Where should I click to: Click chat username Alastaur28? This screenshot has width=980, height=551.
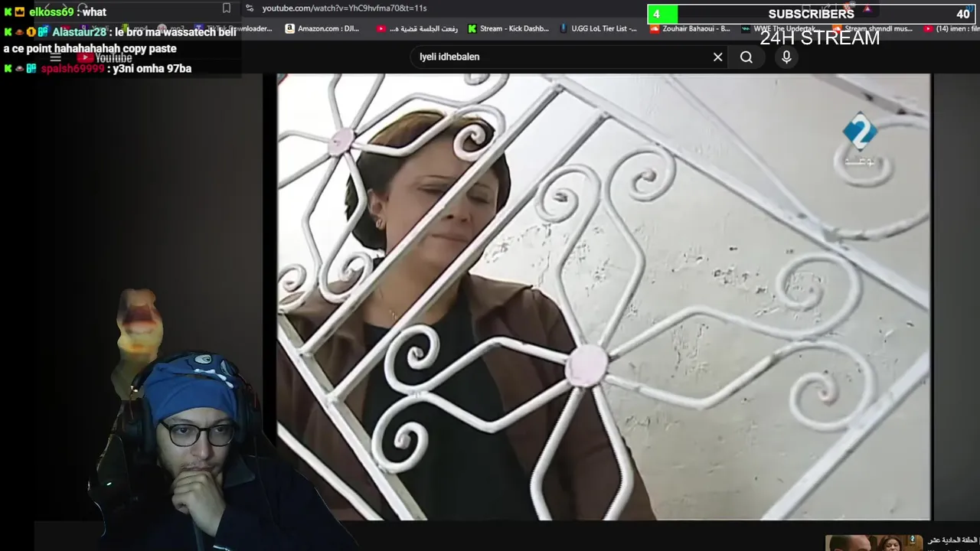79,32
